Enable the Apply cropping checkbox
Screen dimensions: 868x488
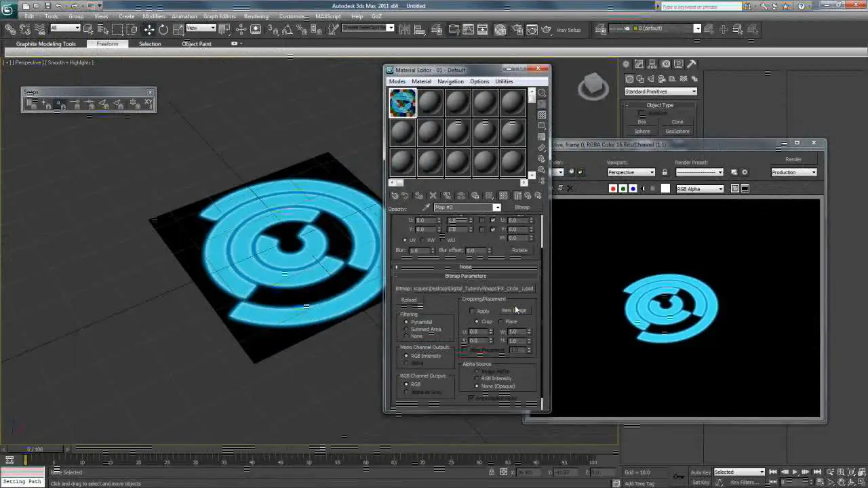point(473,311)
